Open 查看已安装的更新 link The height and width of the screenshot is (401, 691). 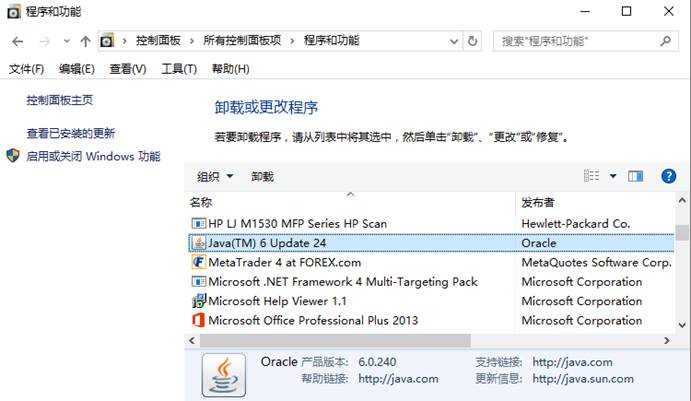pos(71,134)
